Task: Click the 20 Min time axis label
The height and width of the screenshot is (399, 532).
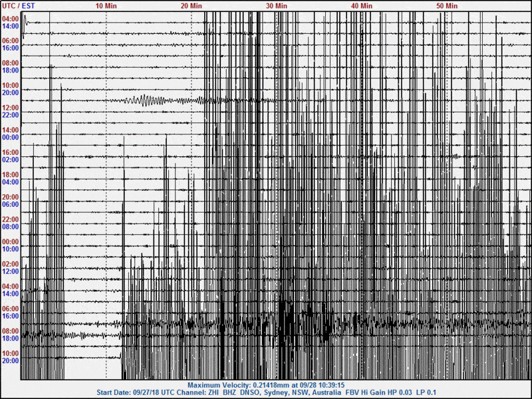Action: (192, 5)
